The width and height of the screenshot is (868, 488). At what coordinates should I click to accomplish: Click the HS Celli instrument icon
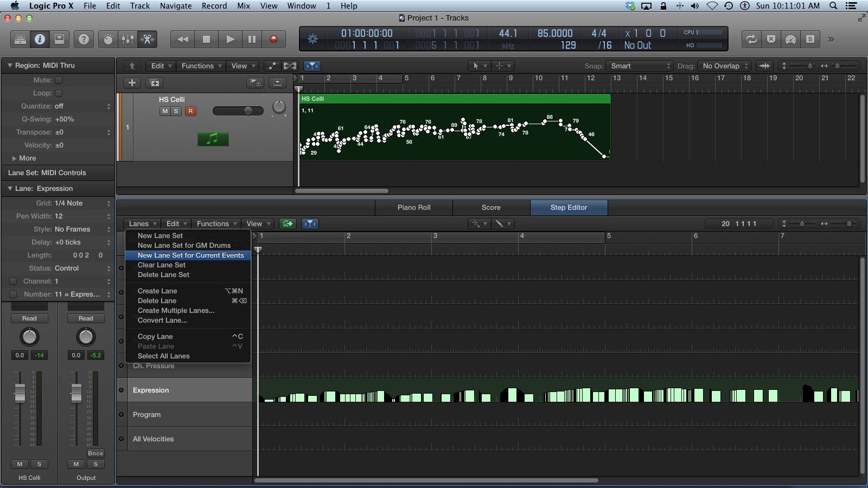click(213, 139)
